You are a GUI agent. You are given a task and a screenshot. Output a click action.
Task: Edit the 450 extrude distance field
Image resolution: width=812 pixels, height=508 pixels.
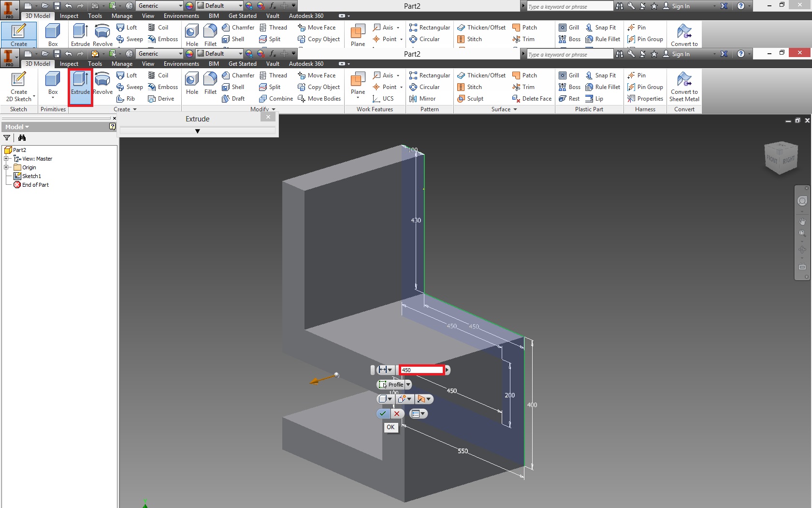(x=423, y=370)
